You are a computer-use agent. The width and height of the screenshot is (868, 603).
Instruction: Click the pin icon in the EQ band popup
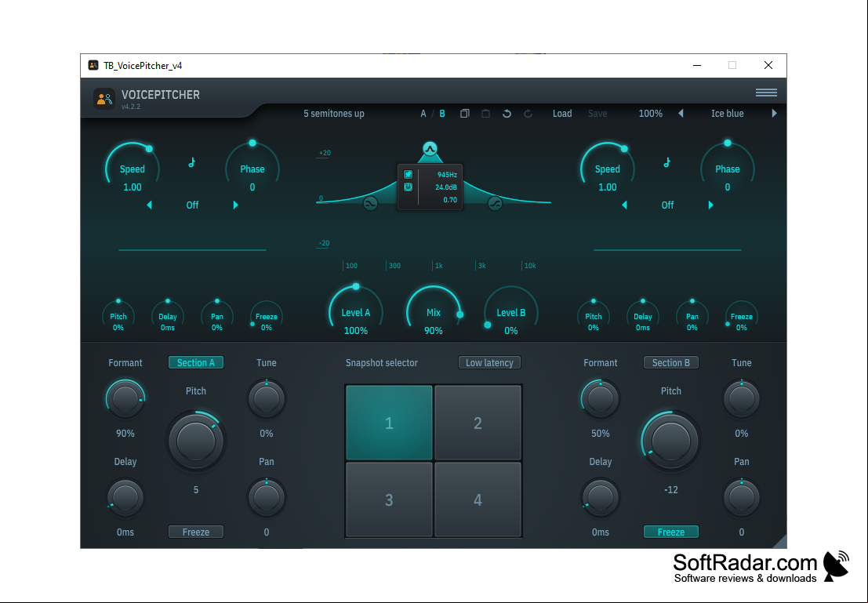408,174
